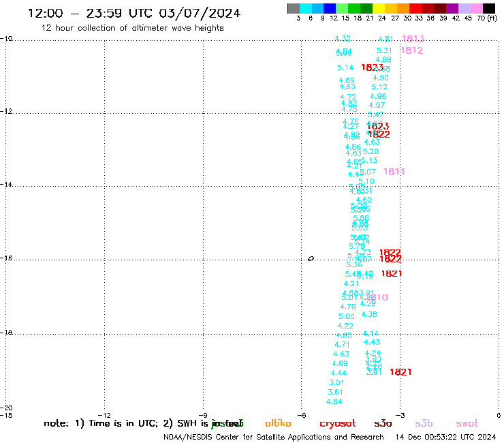
Task: Click the wave height value '5.36'
Action: 354,264
